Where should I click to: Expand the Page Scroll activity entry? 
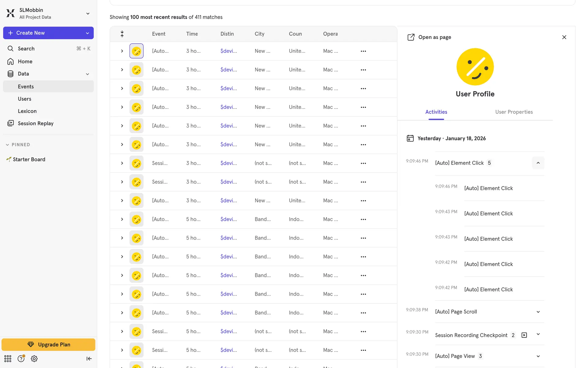(x=538, y=312)
